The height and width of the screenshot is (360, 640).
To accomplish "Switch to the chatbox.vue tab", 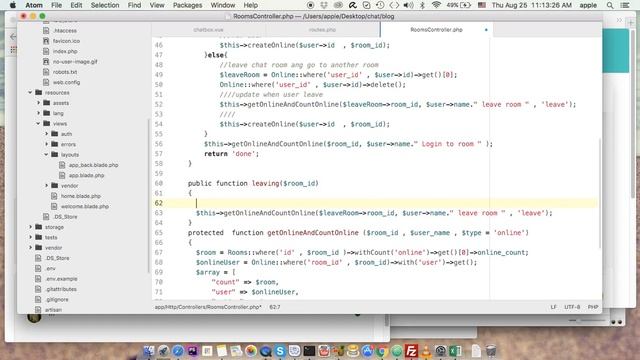I will coord(208,30).
